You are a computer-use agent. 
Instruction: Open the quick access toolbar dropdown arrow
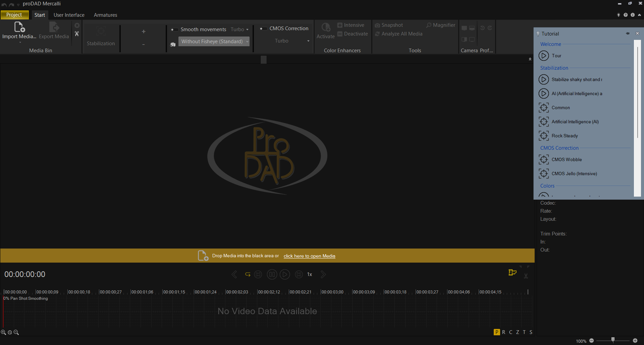pyautogui.click(x=18, y=5)
